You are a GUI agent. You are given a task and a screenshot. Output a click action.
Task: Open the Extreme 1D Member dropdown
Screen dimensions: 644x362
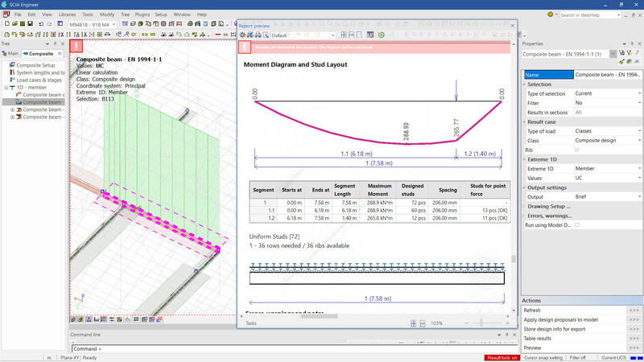click(x=639, y=169)
